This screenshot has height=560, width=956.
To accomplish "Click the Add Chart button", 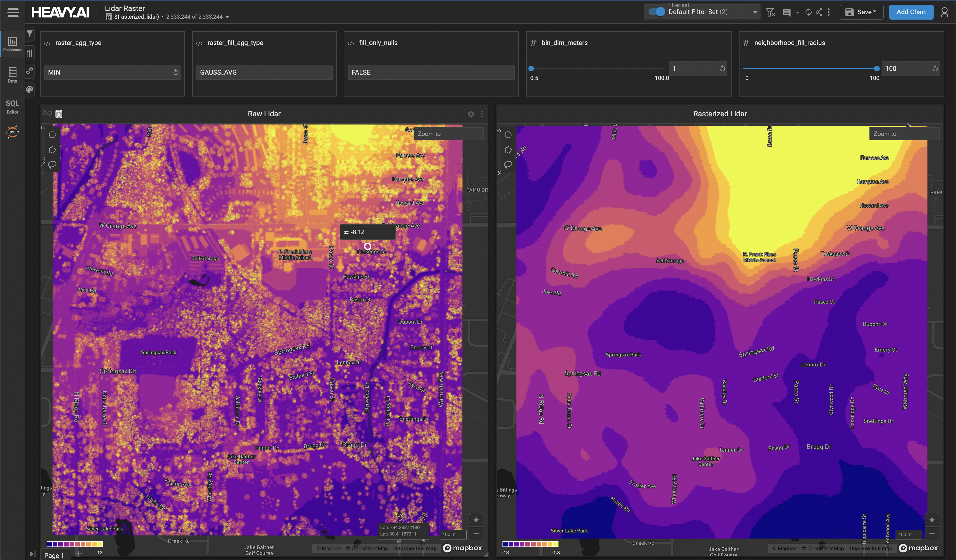I will pos(911,12).
